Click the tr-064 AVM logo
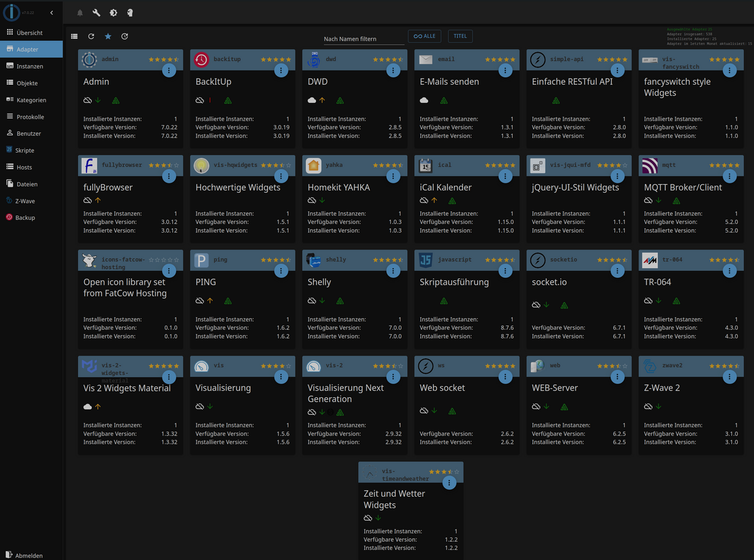This screenshot has width=754, height=560. pyautogui.click(x=650, y=260)
